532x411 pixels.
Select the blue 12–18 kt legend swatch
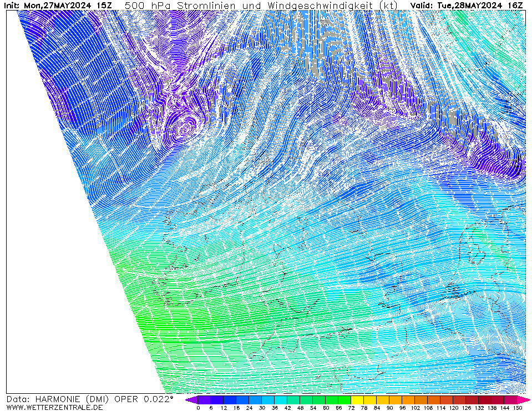pyautogui.click(x=230, y=400)
